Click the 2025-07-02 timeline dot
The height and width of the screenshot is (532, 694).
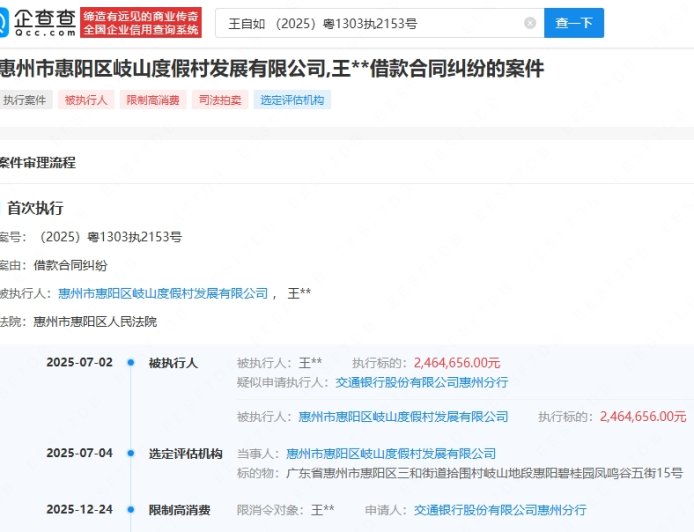[x=131, y=362]
